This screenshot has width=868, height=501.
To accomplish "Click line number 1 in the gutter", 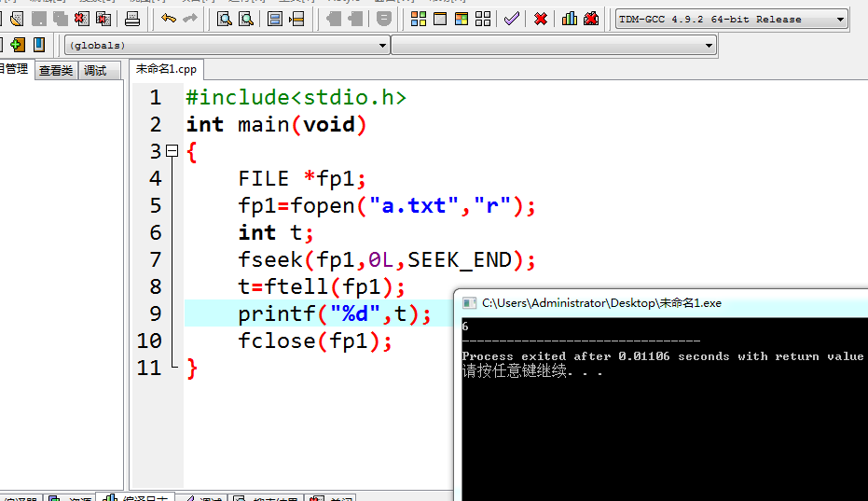I will click(156, 98).
